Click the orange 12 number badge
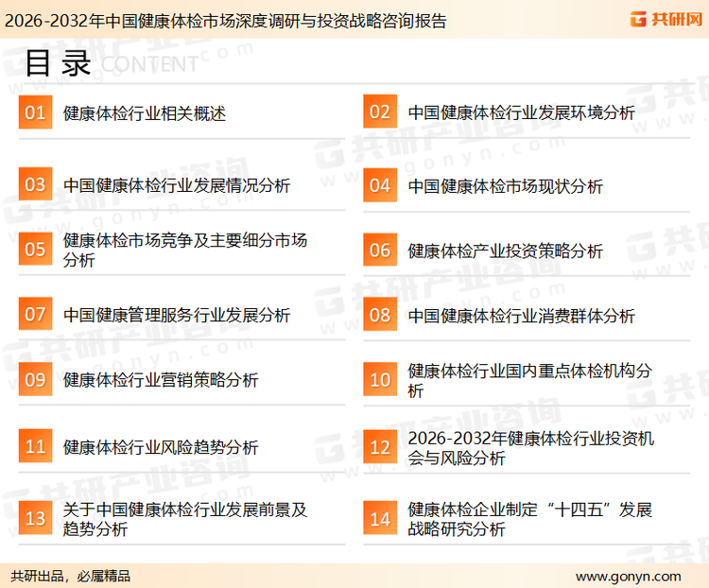Image resolution: width=709 pixels, height=588 pixels. tap(380, 447)
